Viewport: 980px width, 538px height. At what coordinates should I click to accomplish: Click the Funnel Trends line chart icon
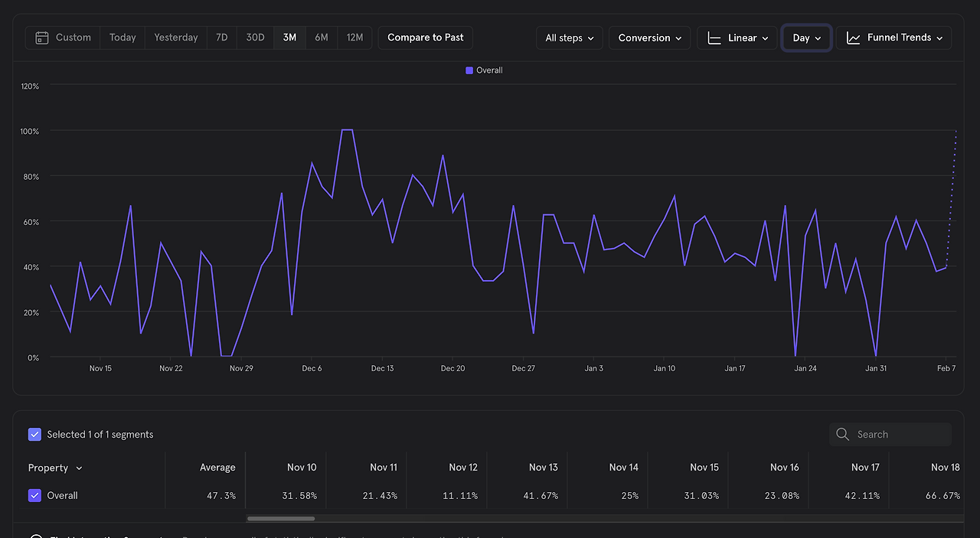click(x=854, y=37)
